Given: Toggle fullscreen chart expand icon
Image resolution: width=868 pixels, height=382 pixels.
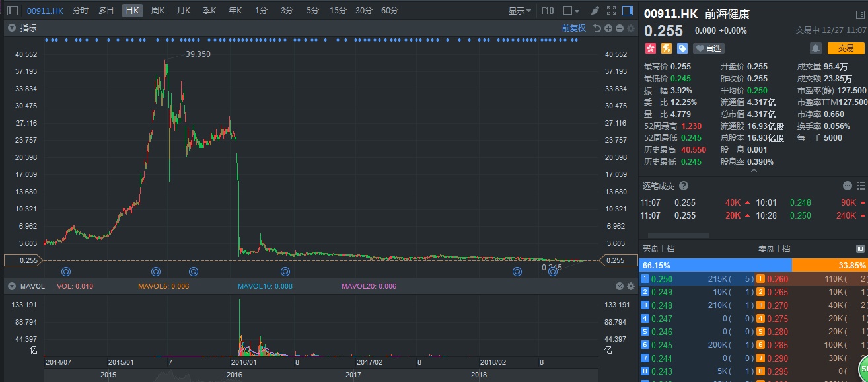Looking at the screenshot, I should [x=610, y=11].
